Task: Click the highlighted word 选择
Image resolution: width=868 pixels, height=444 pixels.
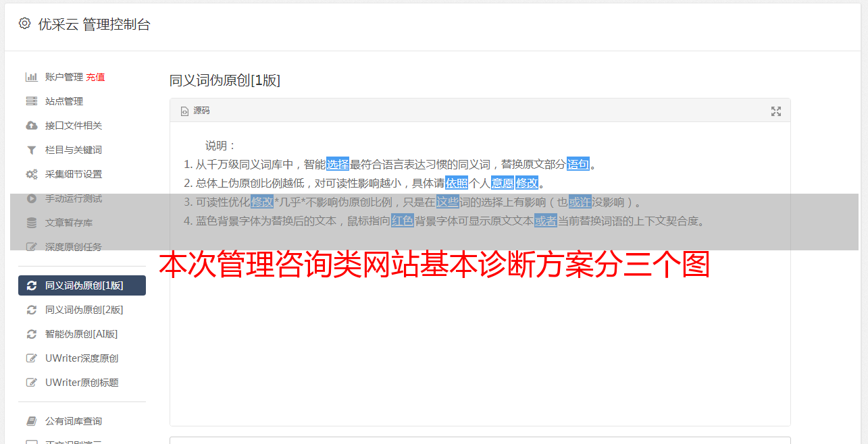Action: pos(338,164)
